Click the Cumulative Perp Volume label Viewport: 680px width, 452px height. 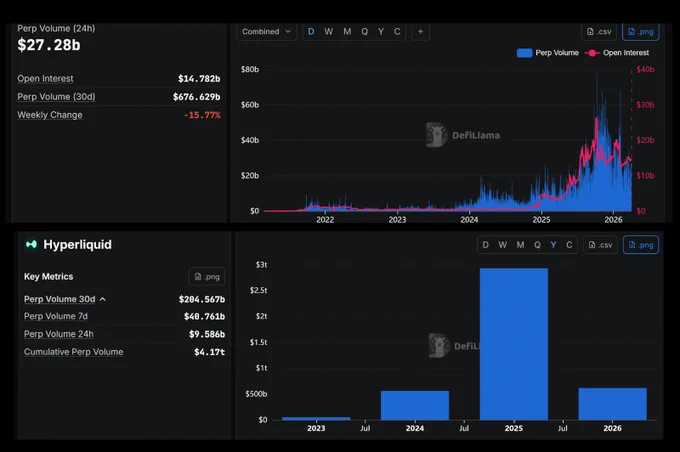point(73,352)
